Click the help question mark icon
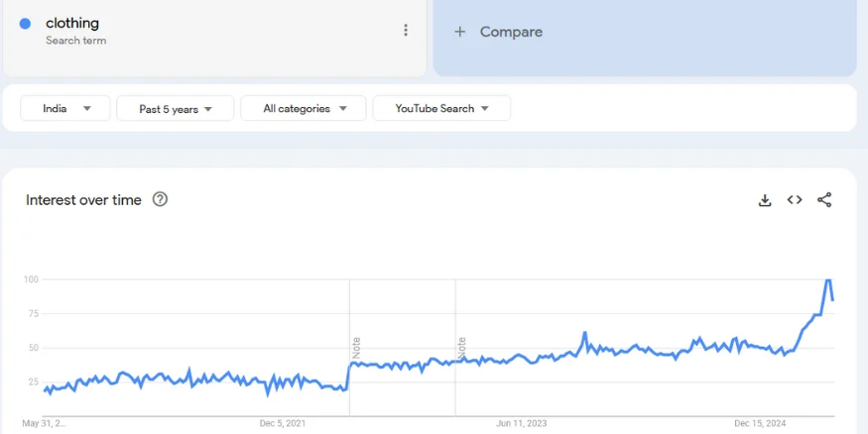The height and width of the screenshot is (434, 868). 160,199
